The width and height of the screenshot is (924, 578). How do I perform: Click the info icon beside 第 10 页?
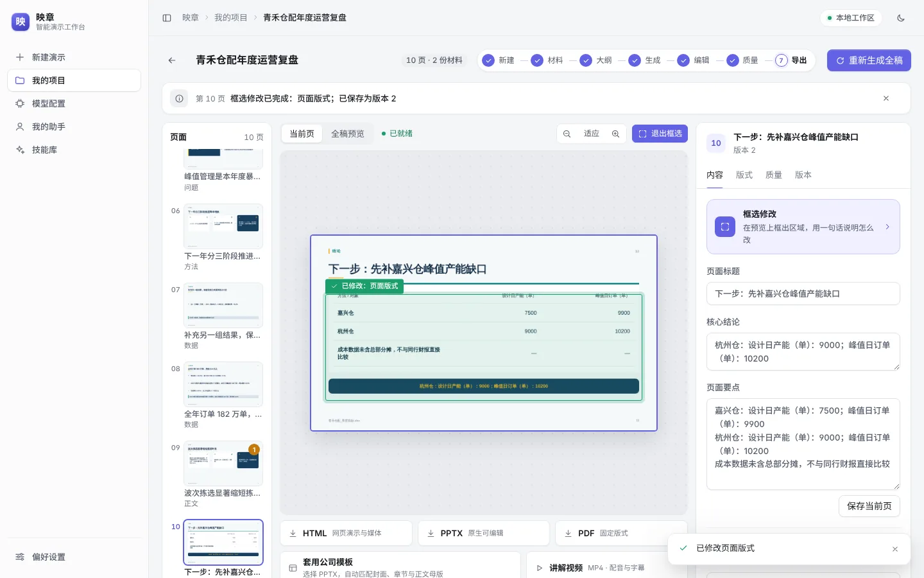point(180,98)
